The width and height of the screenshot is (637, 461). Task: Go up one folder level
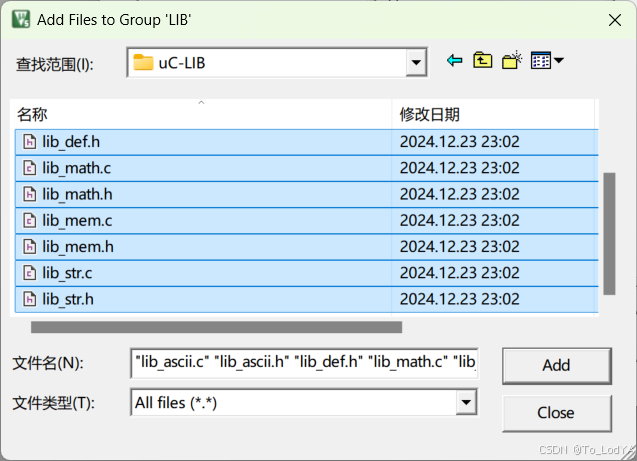coord(482,61)
